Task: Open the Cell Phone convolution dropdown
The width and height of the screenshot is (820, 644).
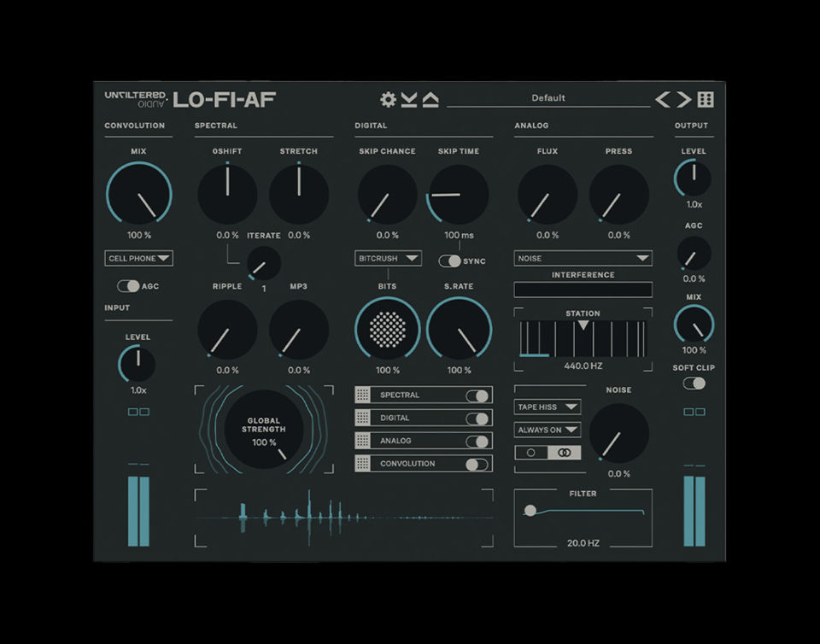Action: pos(139,258)
